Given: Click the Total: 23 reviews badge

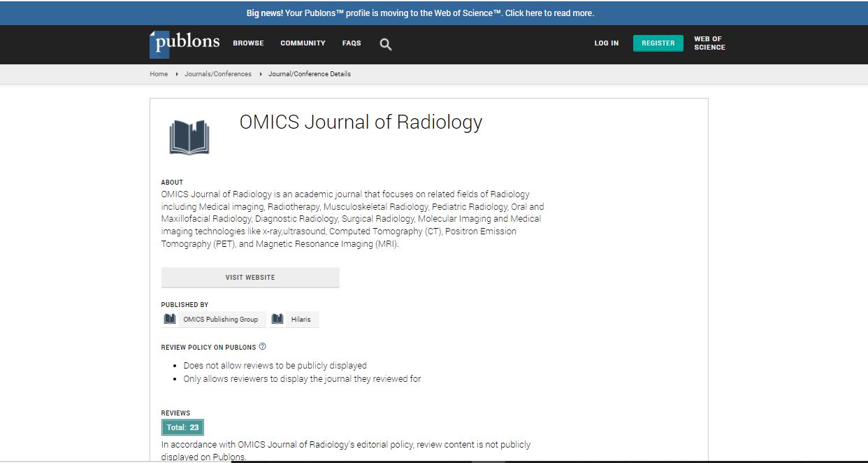Looking at the screenshot, I should [182, 427].
